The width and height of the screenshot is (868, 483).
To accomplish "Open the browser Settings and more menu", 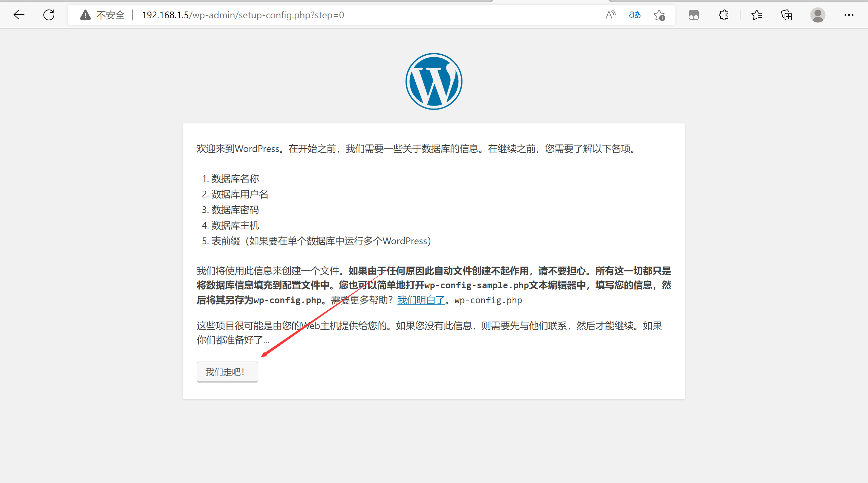I will (x=849, y=15).
